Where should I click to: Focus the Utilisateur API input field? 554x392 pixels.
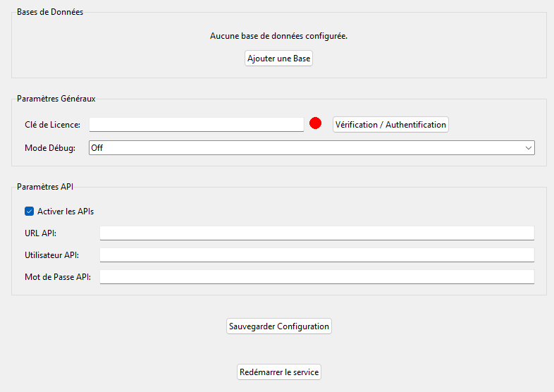pos(316,255)
